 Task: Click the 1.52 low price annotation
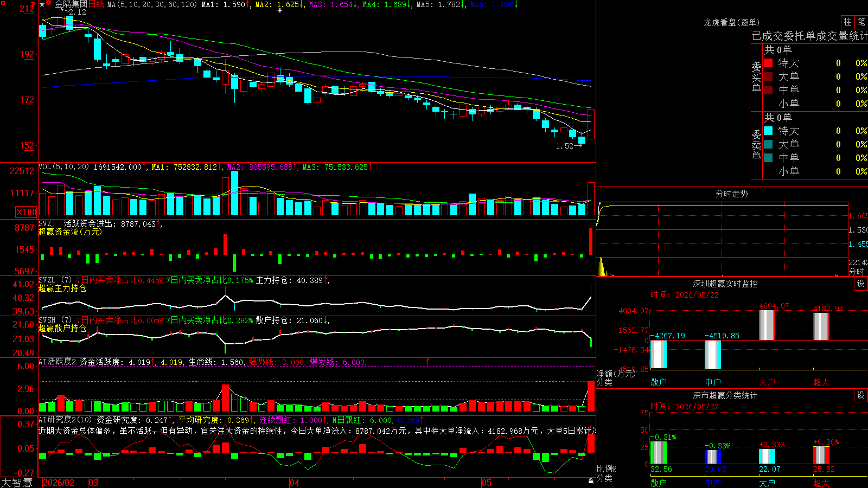(565, 146)
